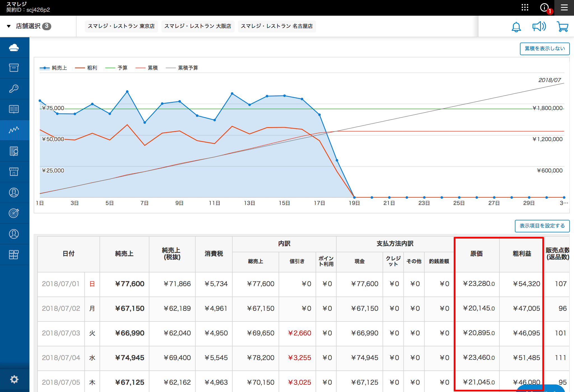The height and width of the screenshot is (392, 574).
Task: Click the 7日 peak data point on chart
Action: coord(145,123)
